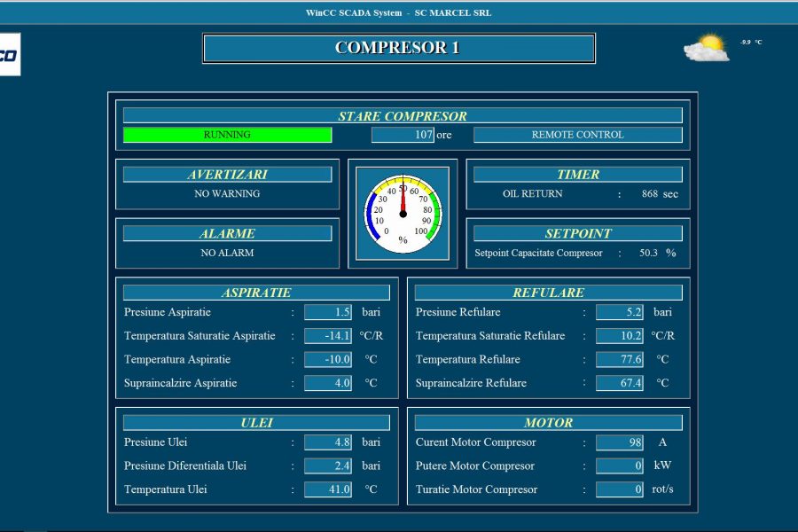Viewport: 798px width, 532px height.
Task: Open the ALARME panel header
Action: click(227, 233)
